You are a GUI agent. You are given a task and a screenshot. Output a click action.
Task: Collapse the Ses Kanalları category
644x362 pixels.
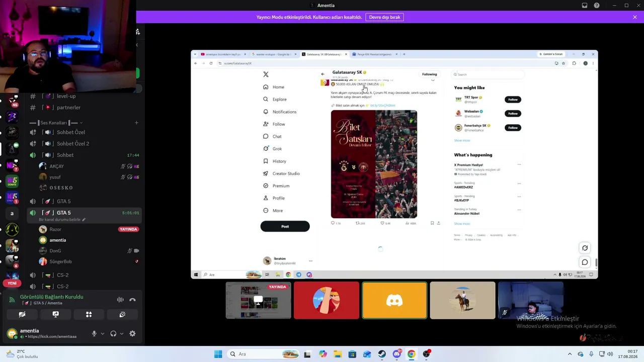tap(56, 123)
